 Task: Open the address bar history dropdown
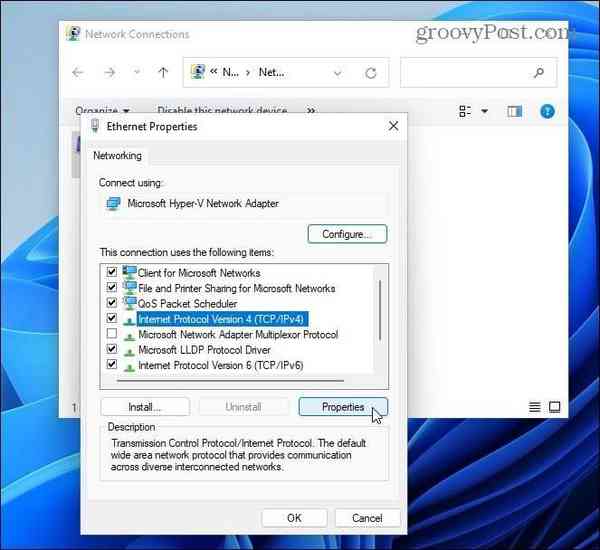tap(338, 73)
